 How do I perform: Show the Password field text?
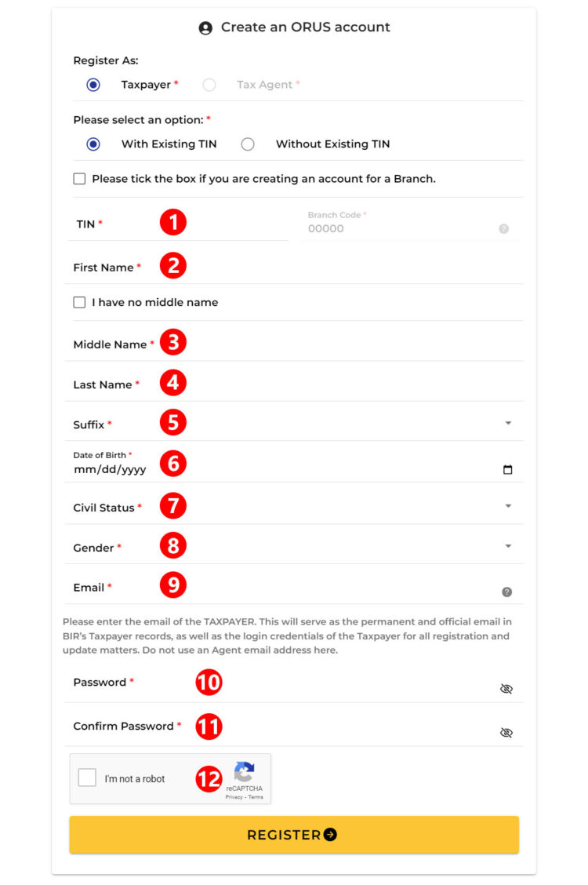(x=506, y=689)
